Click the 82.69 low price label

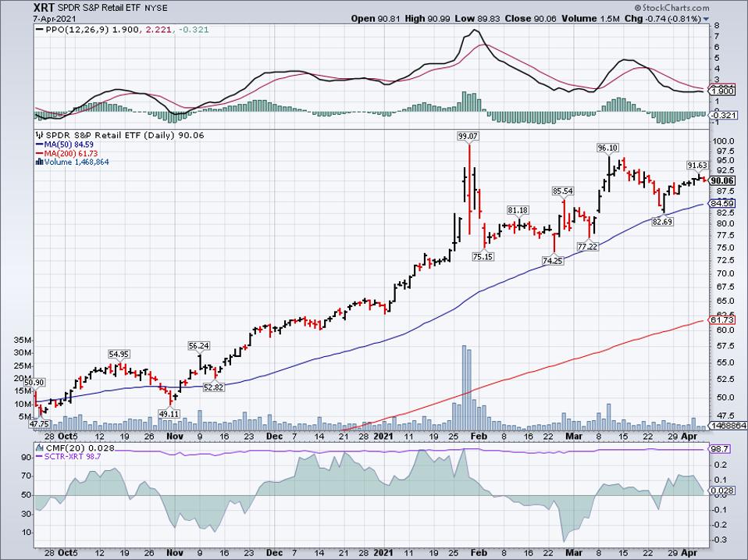click(663, 221)
